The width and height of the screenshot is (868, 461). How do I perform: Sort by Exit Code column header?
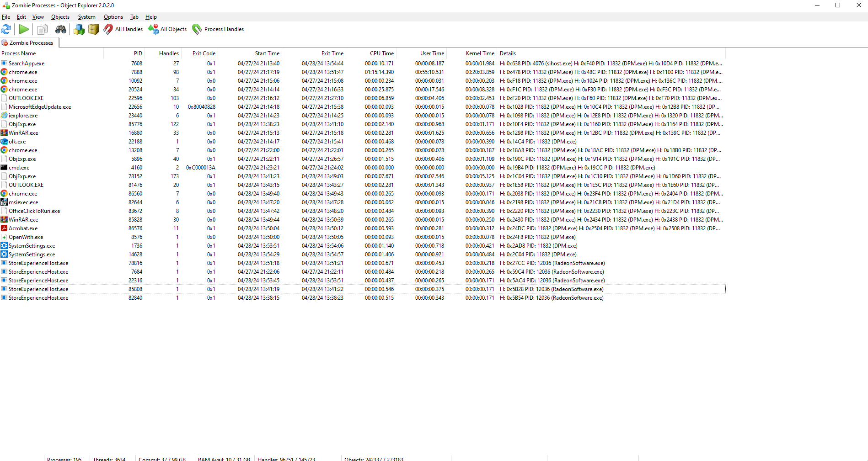click(x=199, y=53)
